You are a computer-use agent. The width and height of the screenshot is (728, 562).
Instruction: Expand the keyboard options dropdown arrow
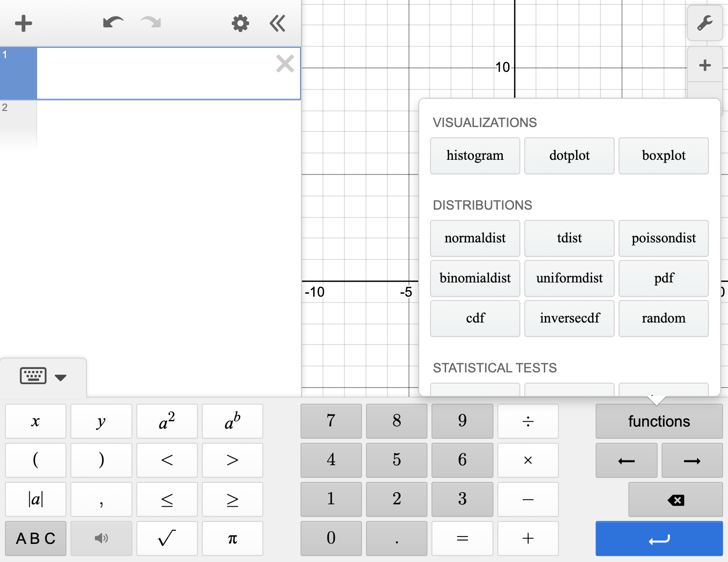pyautogui.click(x=61, y=377)
